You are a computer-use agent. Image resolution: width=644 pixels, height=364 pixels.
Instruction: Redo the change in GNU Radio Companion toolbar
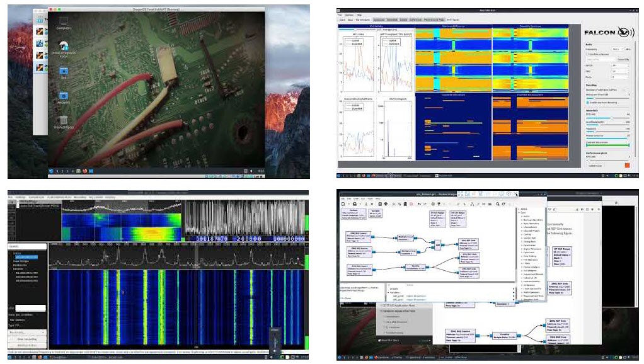coord(425,204)
